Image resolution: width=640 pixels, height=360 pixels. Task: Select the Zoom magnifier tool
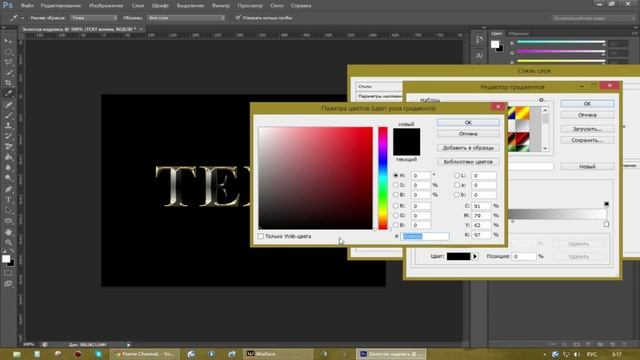pos(8,242)
